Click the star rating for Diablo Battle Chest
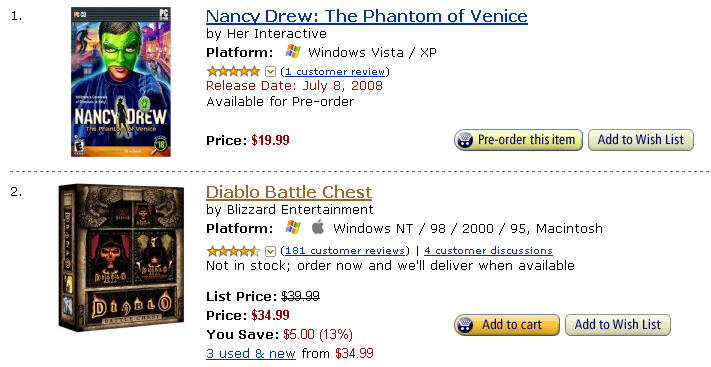 [233, 251]
